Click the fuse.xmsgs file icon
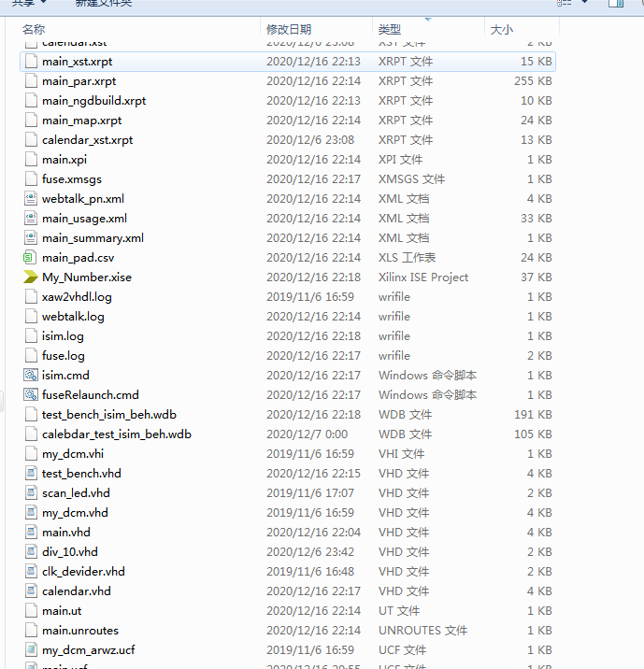Screen dimensions: 644x669 [31, 179]
